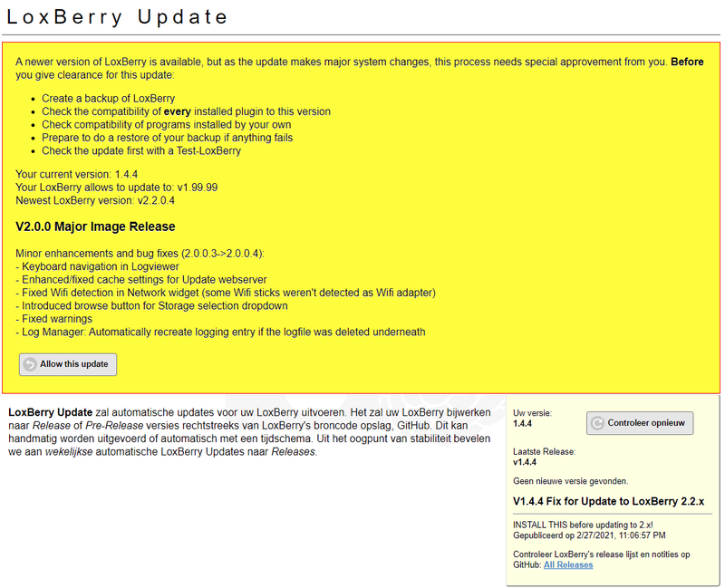
Task: Click the italic word 'wekelijkse' in description
Action: (x=69, y=451)
